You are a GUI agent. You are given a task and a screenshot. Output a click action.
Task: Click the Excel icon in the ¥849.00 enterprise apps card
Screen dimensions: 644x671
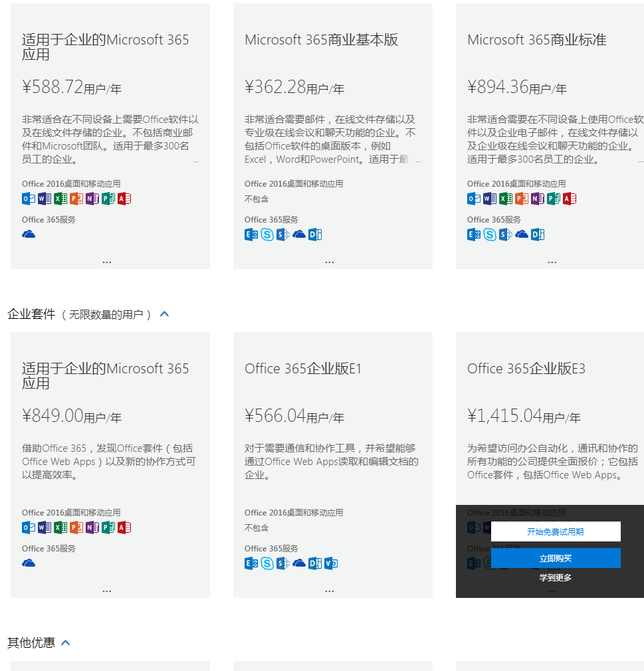[x=60, y=527]
